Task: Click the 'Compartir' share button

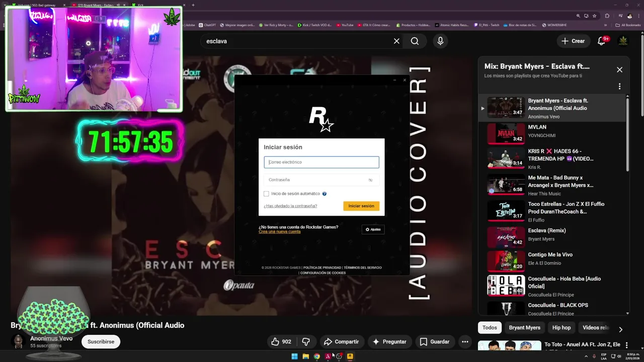Action: [x=341, y=341]
